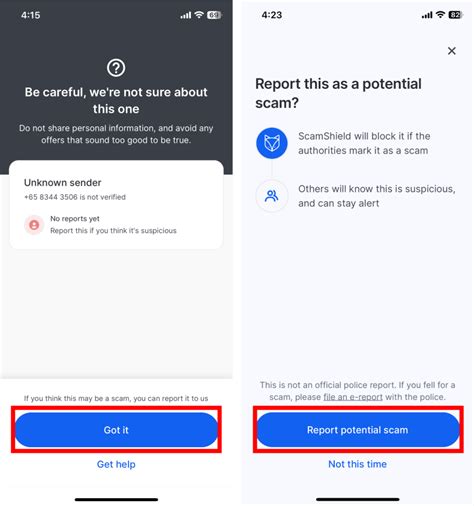Tap the 4:15 clock on left phone
This screenshot has height=506, width=474.
pos(30,15)
